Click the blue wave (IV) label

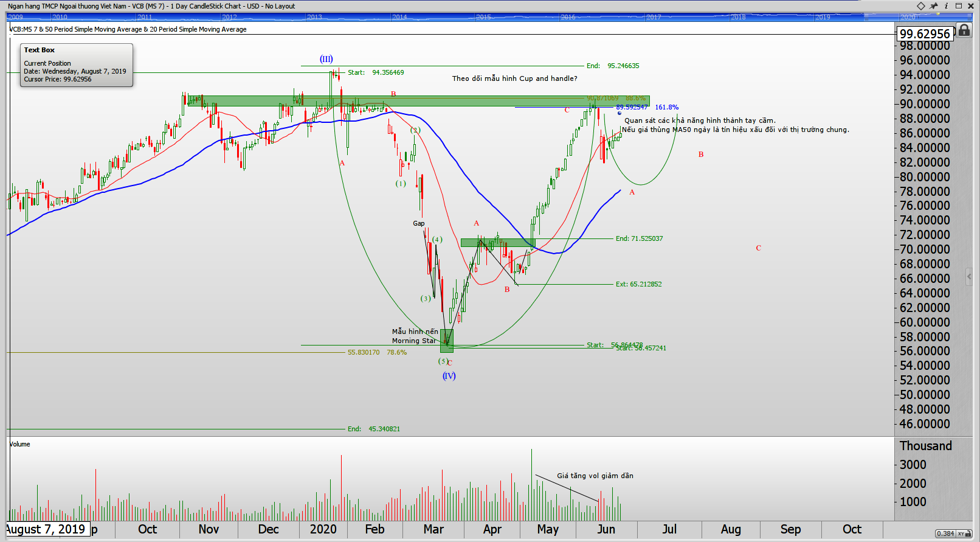tap(449, 376)
